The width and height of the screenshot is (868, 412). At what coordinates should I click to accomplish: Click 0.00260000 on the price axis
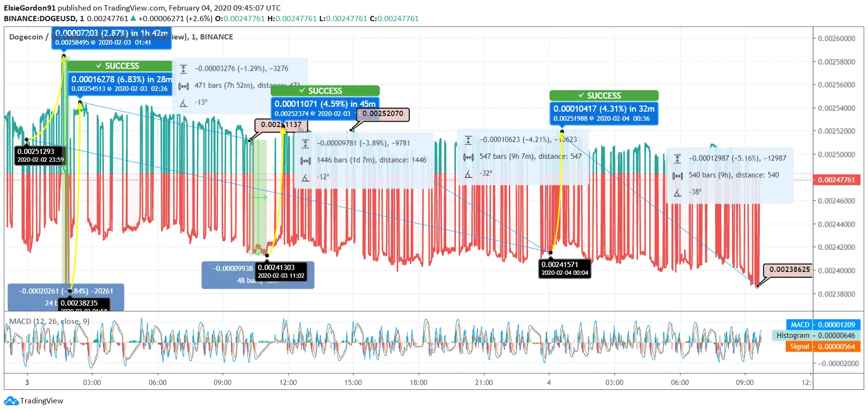pyautogui.click(x=836, y=39)
